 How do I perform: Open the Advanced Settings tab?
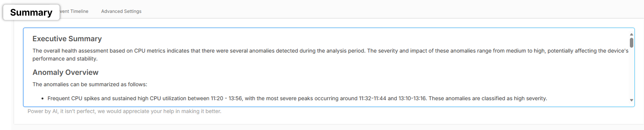coord(121,11)
